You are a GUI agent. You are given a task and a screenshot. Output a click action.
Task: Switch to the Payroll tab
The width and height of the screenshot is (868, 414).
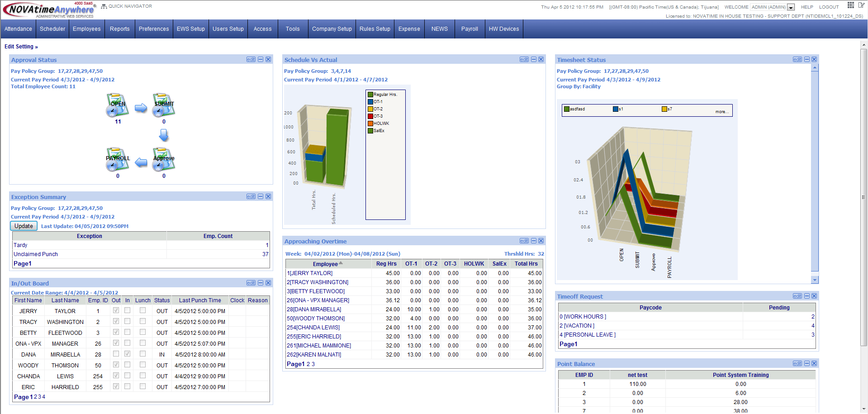470,29
